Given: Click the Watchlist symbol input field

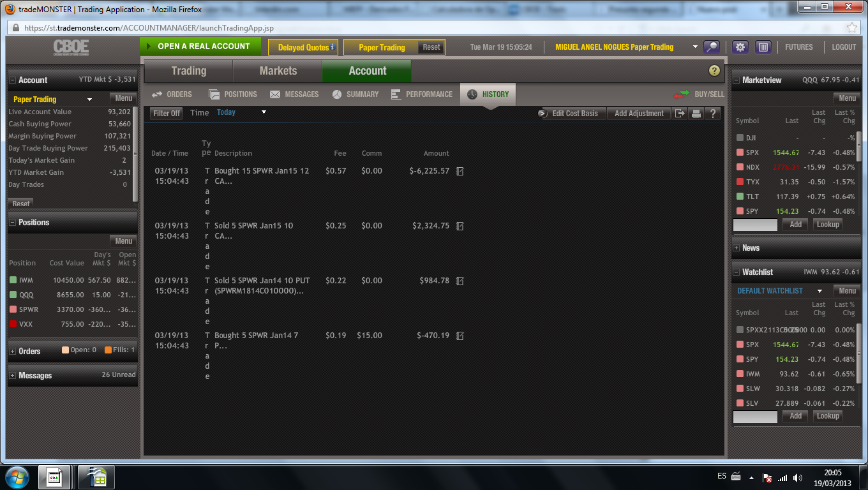Looking at the screenshot, I should point(755,417).
